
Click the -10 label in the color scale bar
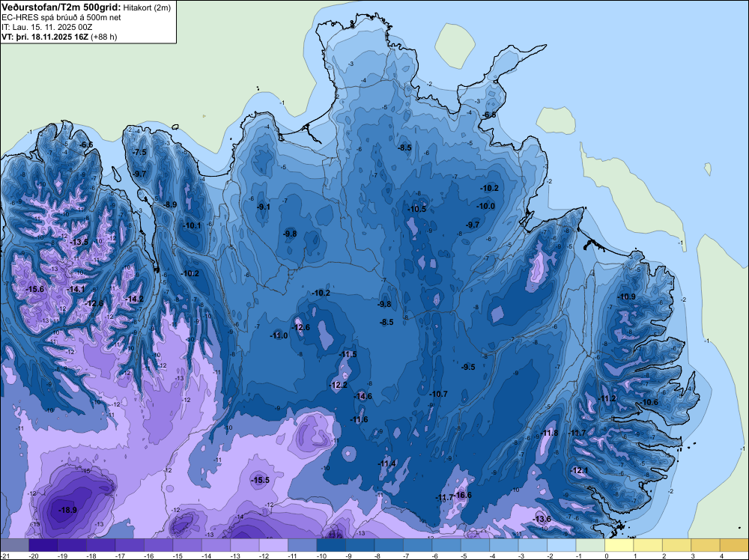pyautogui.click(x=321, y=556)
